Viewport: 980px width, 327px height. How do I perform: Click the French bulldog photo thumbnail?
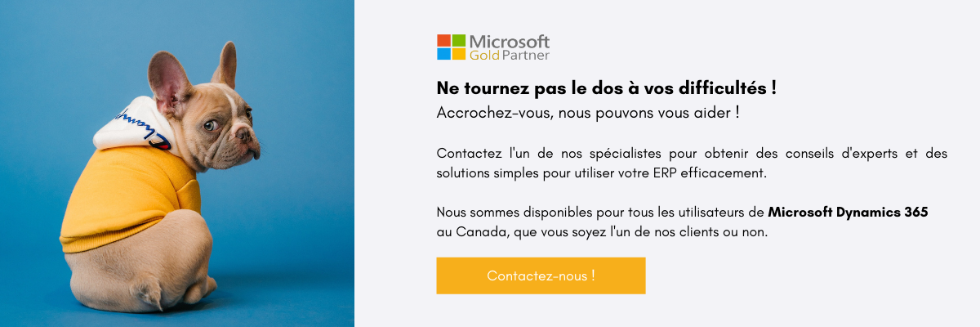coord(177,163)
